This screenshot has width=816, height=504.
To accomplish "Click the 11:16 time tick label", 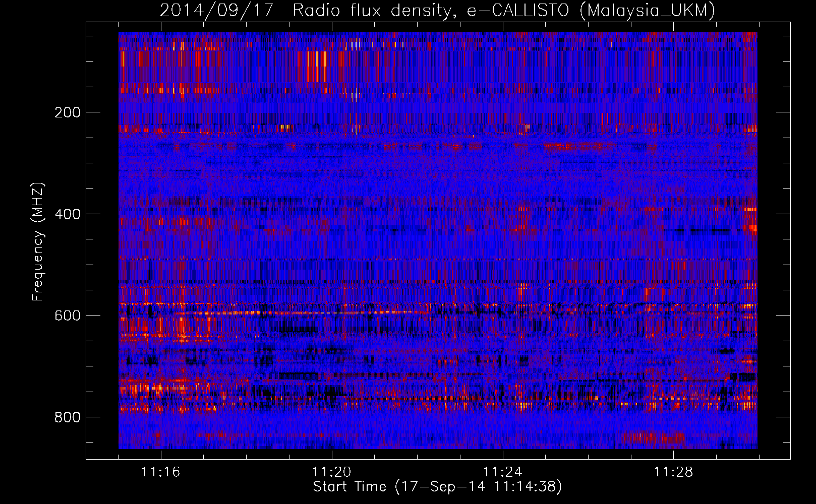I will (161, 472).
